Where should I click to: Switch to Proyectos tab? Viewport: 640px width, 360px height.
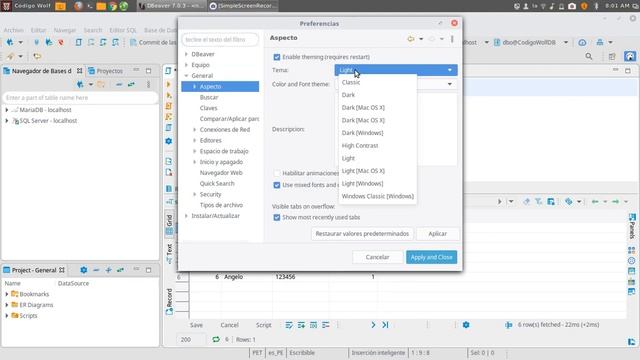(105, 71)
